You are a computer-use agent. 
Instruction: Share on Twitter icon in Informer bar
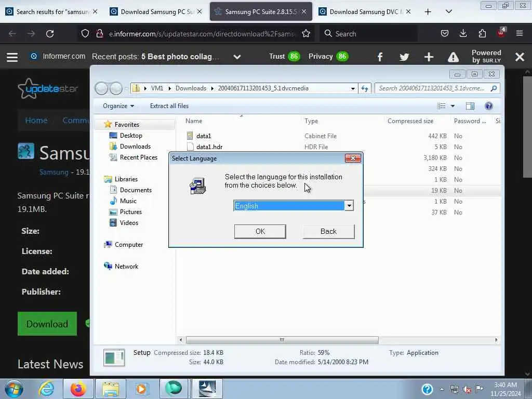pos(404,57)
